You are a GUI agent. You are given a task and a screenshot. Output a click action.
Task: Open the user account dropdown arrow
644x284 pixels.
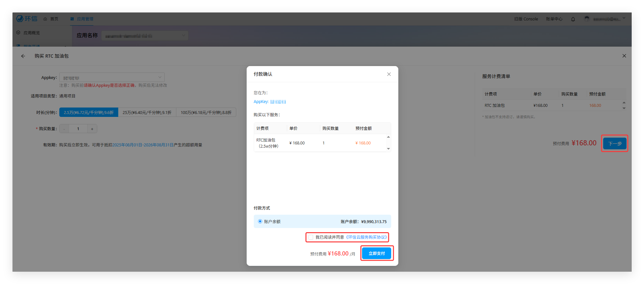(x=624, y=18)
